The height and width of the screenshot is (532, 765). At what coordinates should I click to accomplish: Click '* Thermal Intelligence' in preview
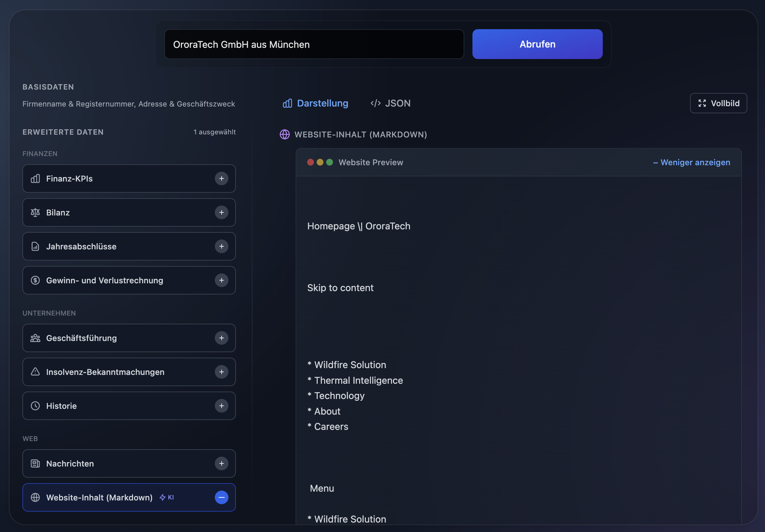pyautogui.click(x=355, y=380)
